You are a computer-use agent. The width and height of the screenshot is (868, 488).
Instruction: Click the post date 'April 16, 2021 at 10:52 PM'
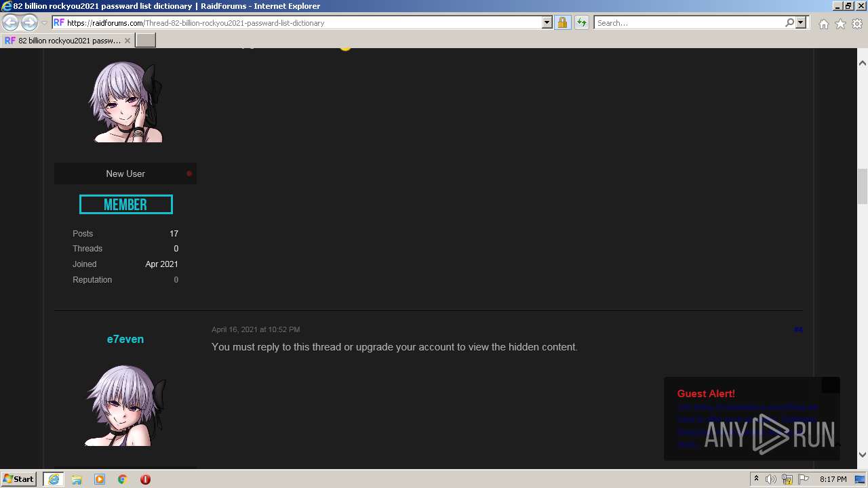click(256, 329)
